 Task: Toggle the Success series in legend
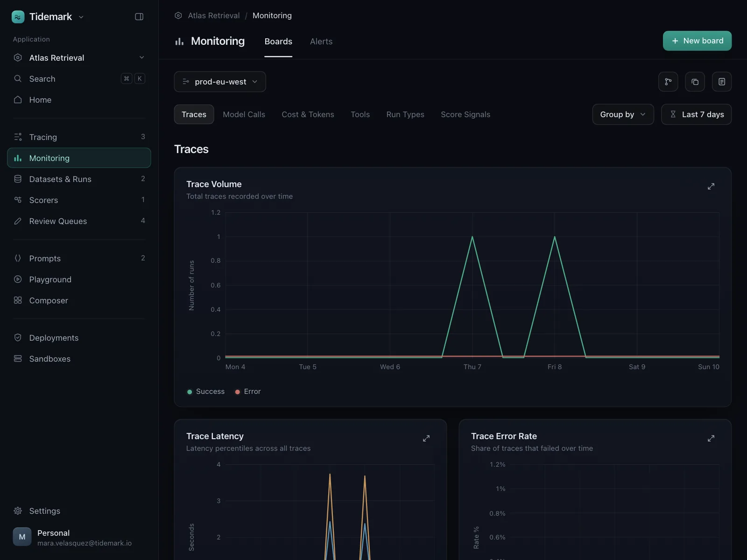coord(206,392)
